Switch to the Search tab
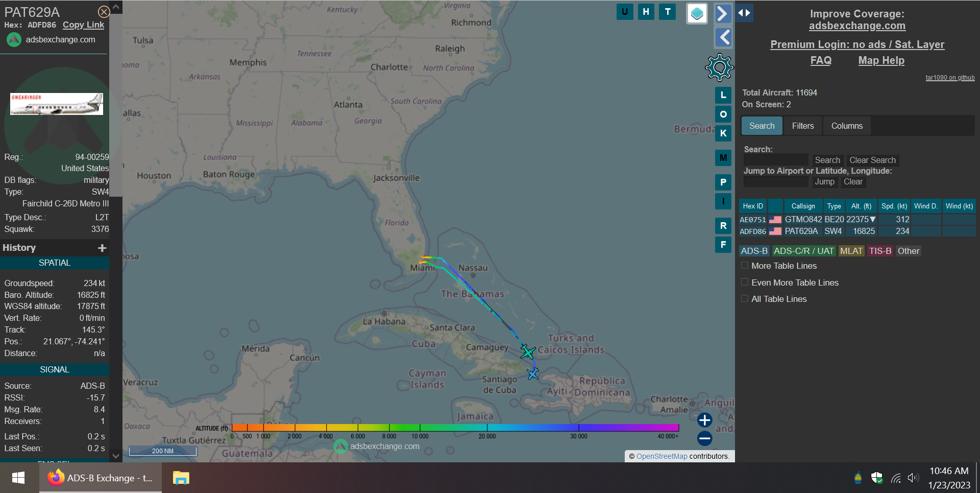The width and height of the screenshot is (980, 493). pos(762,126)
